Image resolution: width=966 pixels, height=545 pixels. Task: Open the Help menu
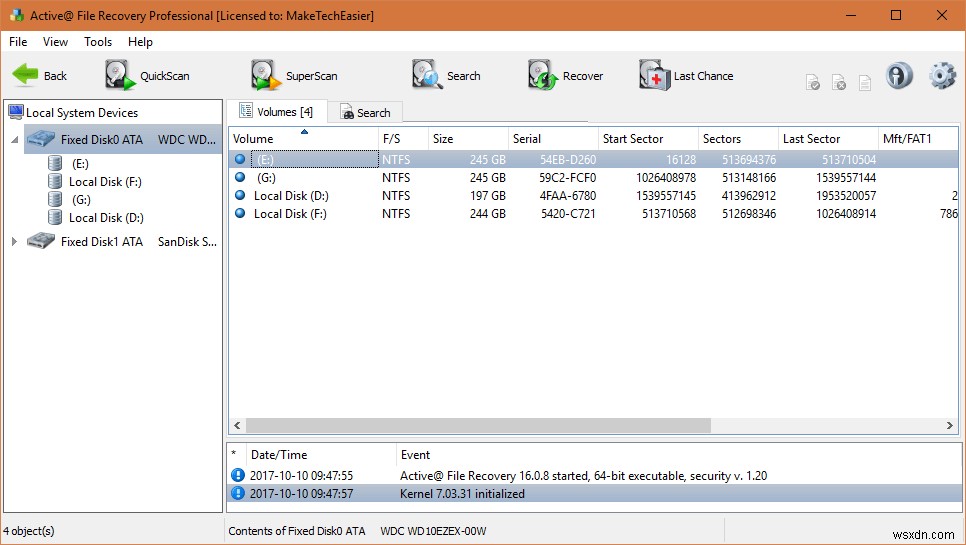pyautogui.click(x=140, y=41)
